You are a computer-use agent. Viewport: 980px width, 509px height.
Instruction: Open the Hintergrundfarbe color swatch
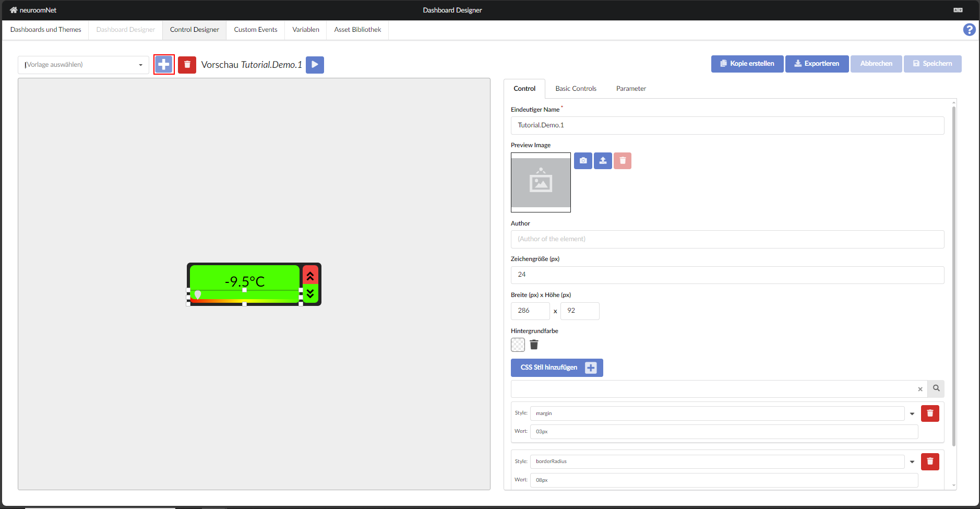click(x=518, y=345)
